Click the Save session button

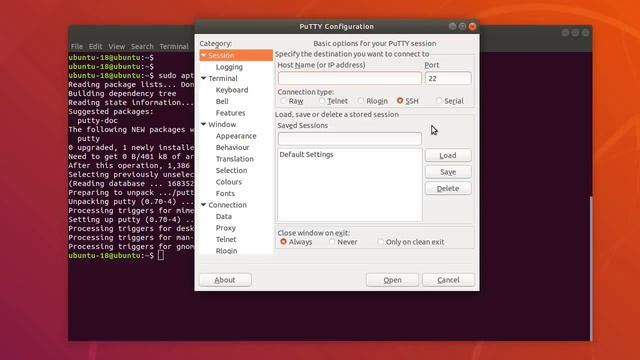(448, 172)
